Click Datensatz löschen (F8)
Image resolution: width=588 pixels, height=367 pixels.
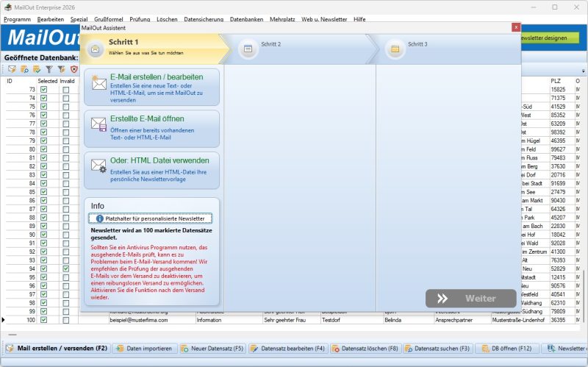click(x=365, y=348)
